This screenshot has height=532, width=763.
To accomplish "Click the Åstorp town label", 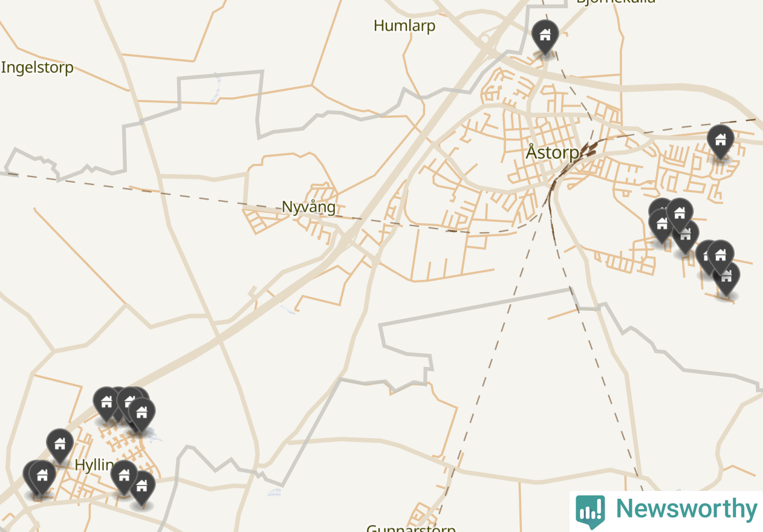I will point(552,152).
